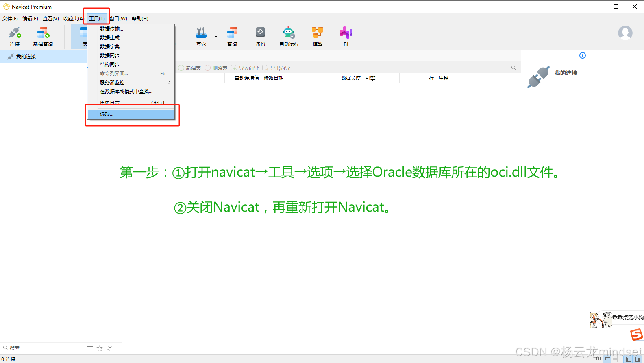Open the 查询 (Query) toolbar icon
The width and height of the screenshot is (644, 363).
point(232,37)
